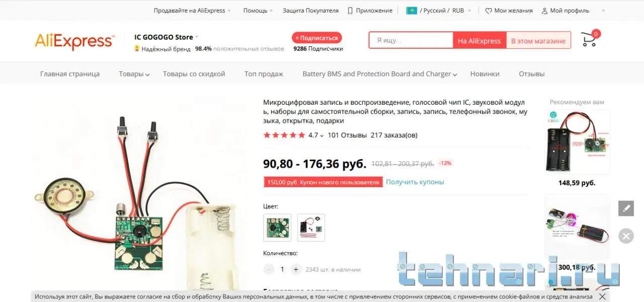The height and width of the screenshot is (302, 644).
Task: Click the Получить купоны link
Action: pos(415,182)
